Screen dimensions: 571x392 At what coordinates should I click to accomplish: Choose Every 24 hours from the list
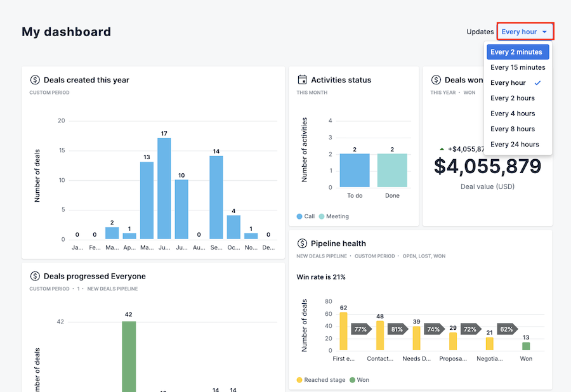[x=515, y=145]
